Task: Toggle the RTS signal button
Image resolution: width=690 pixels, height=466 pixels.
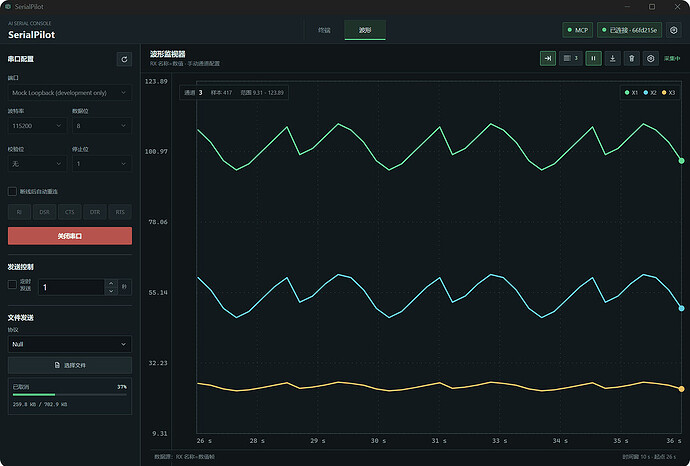Action: 120,212
